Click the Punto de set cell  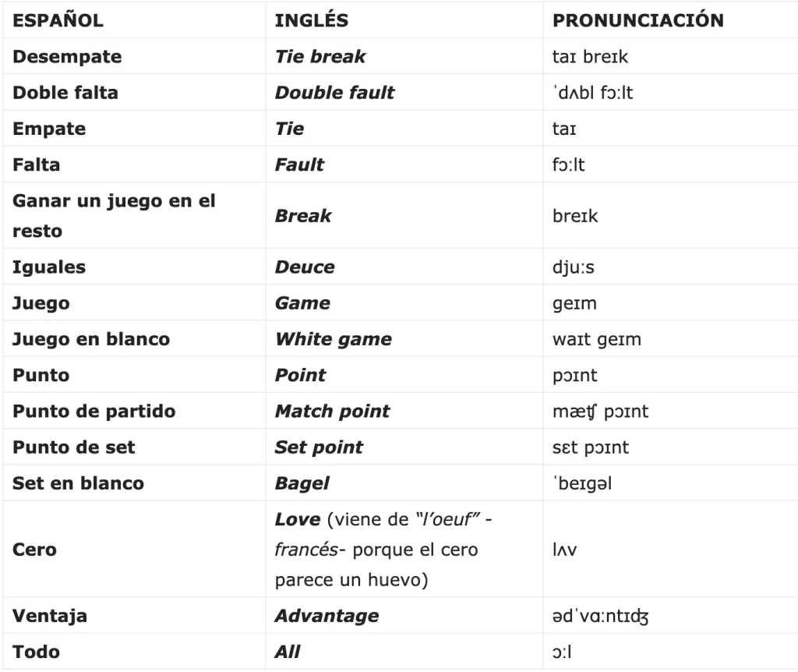(73, 447)
